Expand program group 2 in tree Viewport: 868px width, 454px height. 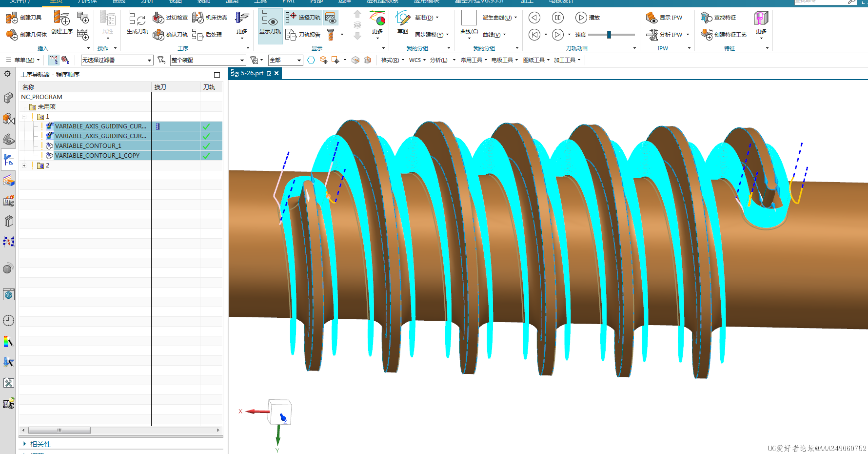click(x=24, y=165)
